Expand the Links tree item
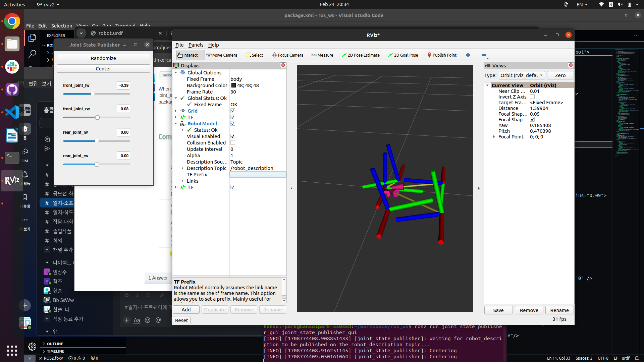Screen dimensions: 644x362 pos(182,181)
